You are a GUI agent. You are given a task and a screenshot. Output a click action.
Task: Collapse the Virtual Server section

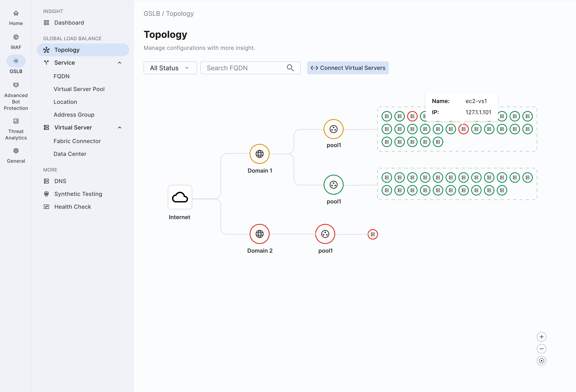(120, 127)
